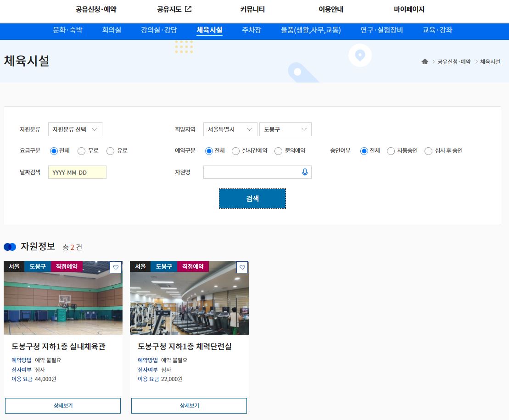Image resolution: width=509 pixels, height=420 pixels.
Task: Switch to 주차장 category tab
Action: (252, 30)
